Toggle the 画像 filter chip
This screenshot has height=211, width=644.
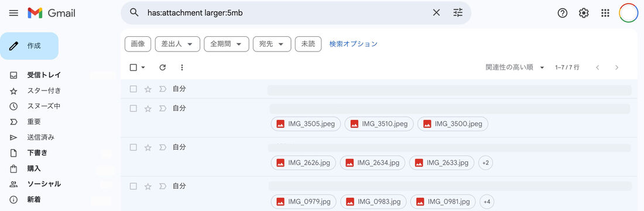(x=138, y=44)
